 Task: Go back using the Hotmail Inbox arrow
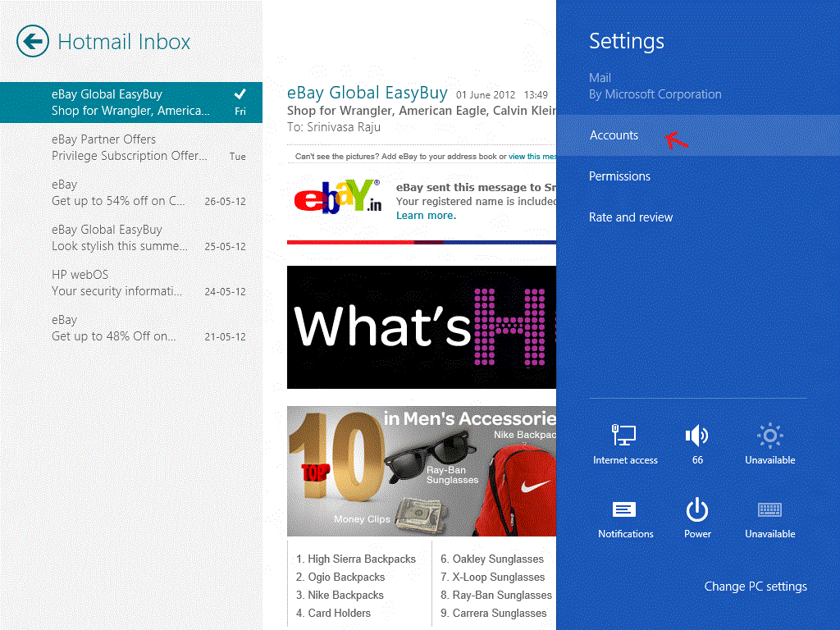click(33, 41)
